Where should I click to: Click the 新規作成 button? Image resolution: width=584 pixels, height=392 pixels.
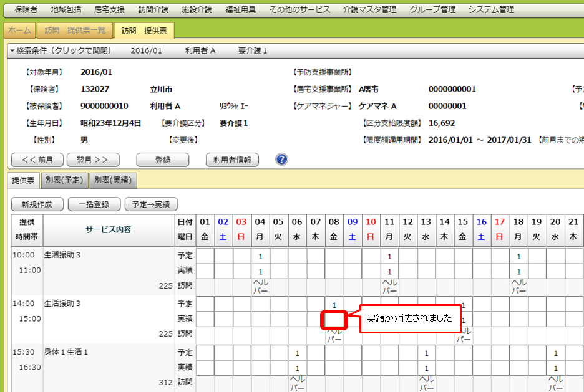(37, 204)
